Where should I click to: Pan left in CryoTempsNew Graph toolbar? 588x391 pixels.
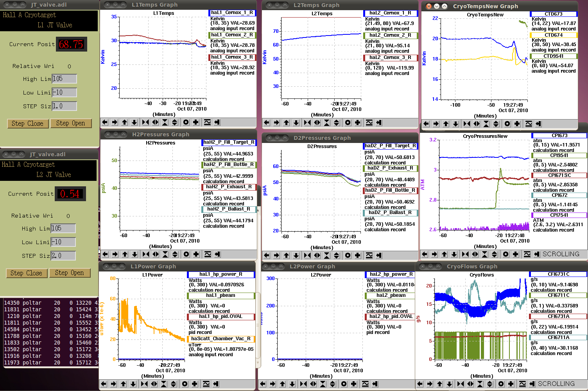426,124
